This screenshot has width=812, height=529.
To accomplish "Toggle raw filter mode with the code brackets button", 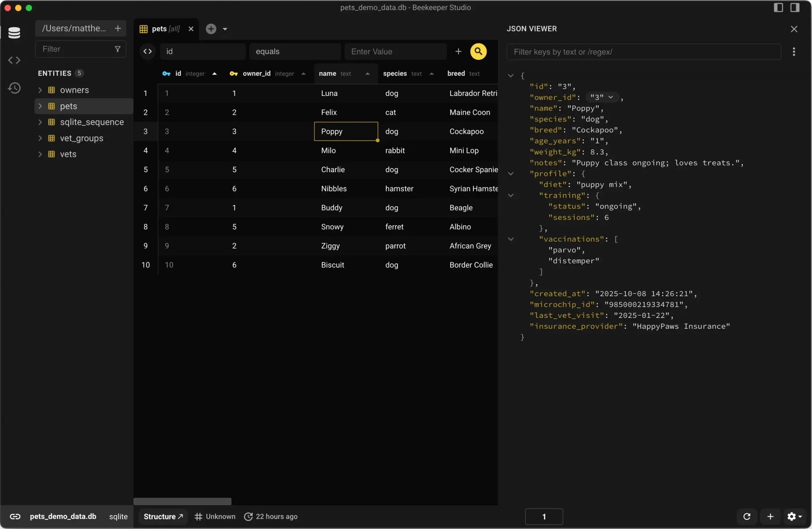I will [x=148, y=51].
